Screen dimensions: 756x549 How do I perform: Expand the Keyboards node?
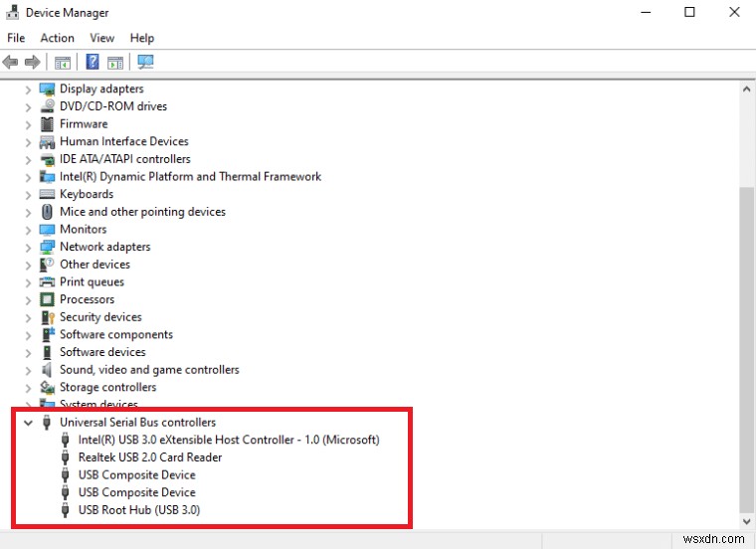pos(28,195)
